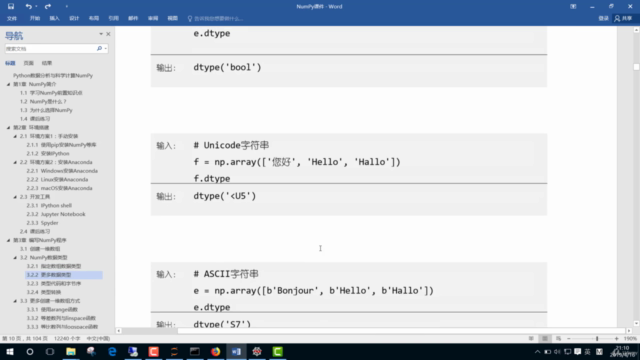
Task: Jump to heading 1.3 为什么选用NumPy
Action: [46, 110]
